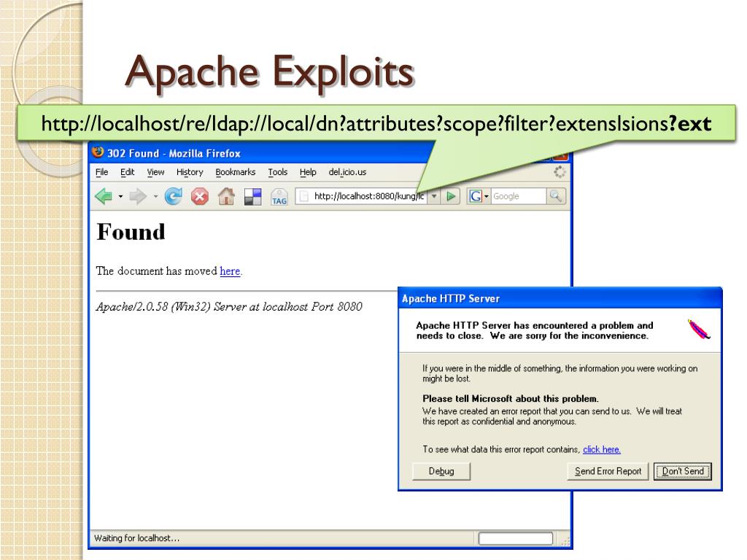The height and width of the screenshot is (560, 747).
Task: Open the File menu
Action: (102, 172)
